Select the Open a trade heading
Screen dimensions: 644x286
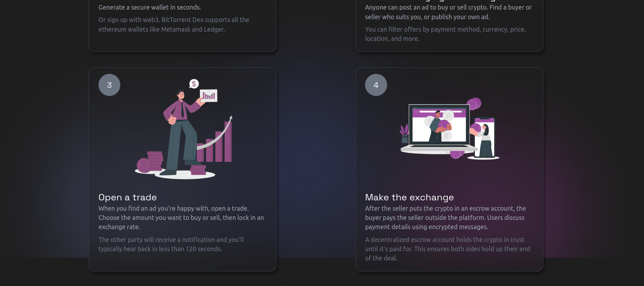128,197
